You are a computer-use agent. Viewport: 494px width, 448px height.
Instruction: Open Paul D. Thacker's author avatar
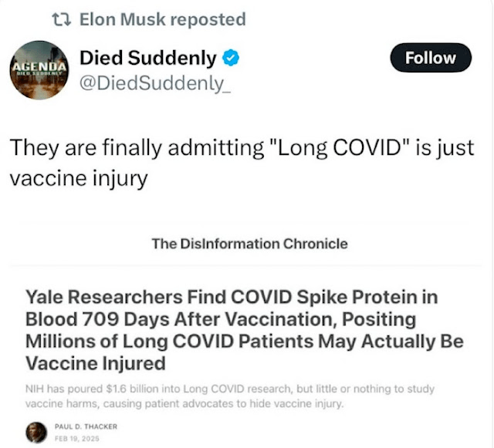click(x=36, y=433)
